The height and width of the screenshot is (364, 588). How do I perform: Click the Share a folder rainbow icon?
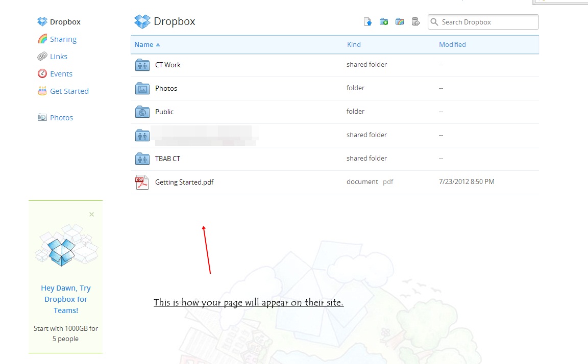400,22
